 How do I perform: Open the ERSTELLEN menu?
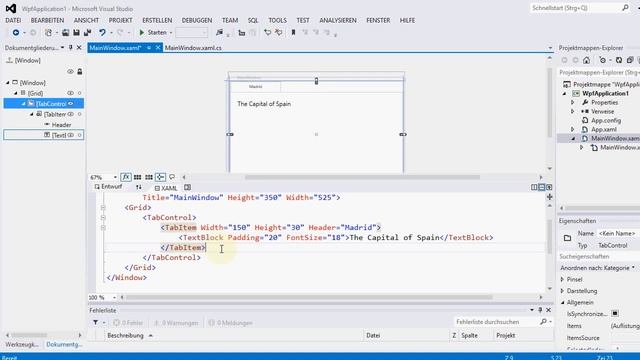[x=157, y=20]
